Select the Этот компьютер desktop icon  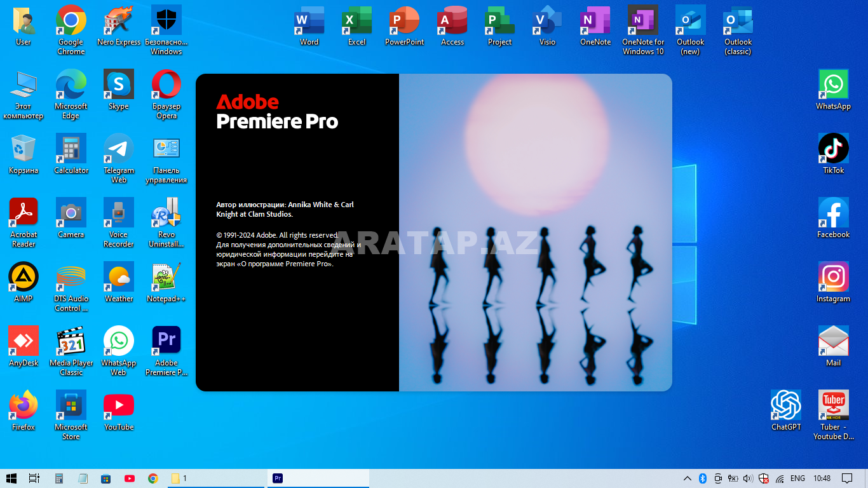tap(24, 94)
